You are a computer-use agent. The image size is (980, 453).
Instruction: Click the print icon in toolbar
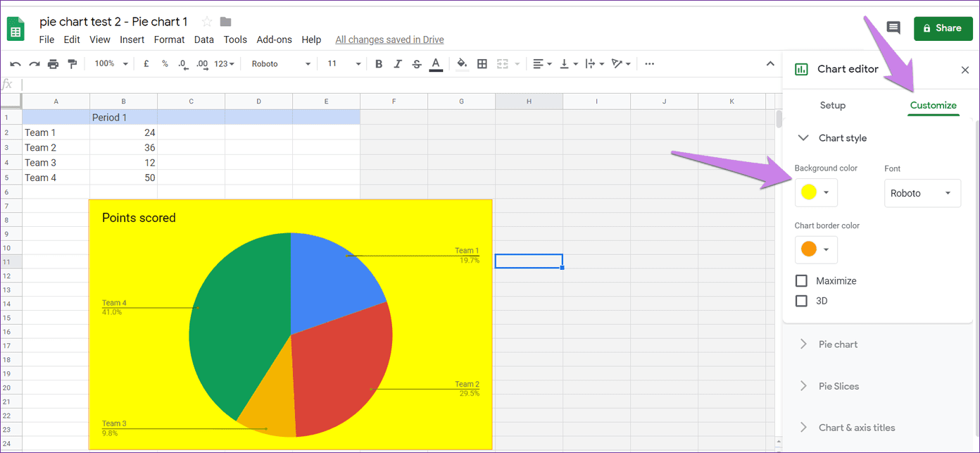[x=53, y=64]
